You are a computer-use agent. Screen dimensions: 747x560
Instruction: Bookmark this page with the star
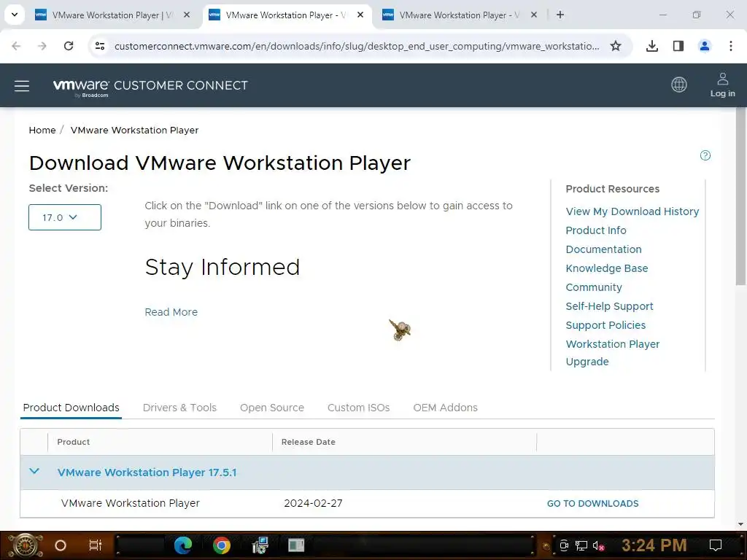click(x=616, y=46)
